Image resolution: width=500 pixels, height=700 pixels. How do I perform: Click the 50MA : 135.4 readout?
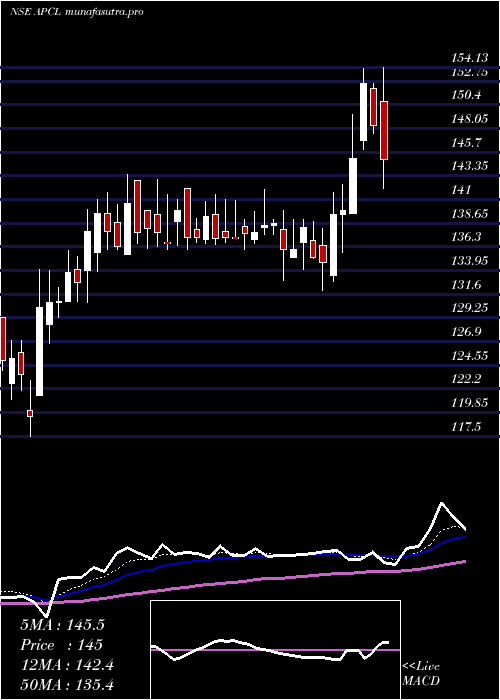(67, 685)
